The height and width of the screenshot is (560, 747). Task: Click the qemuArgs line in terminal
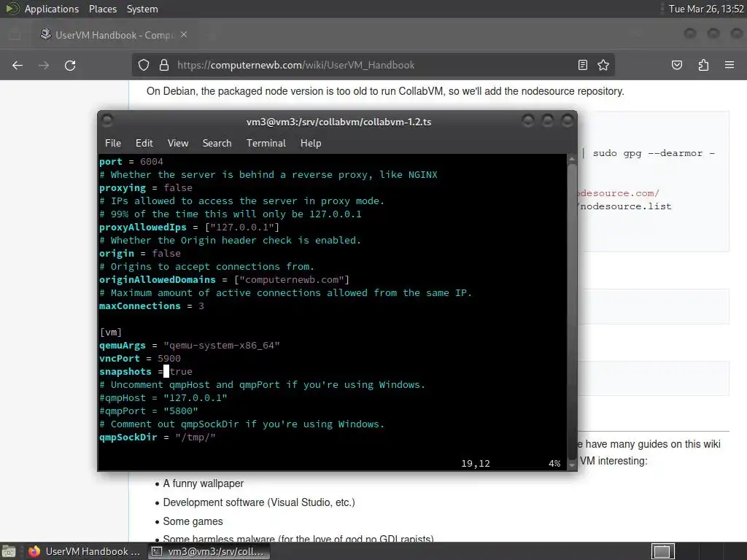[x=190, y=345]
